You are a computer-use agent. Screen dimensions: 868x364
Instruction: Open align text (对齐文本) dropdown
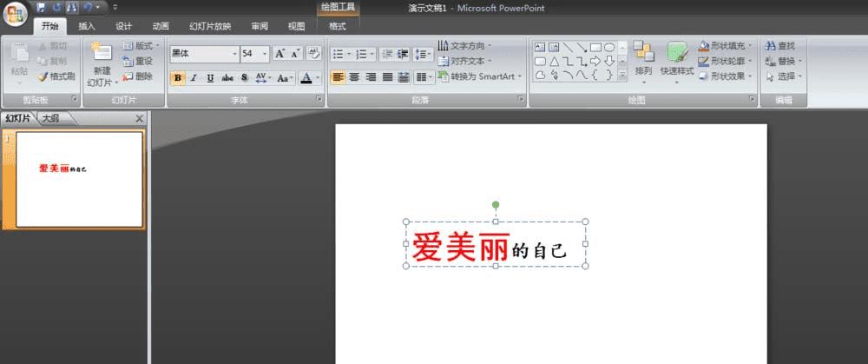coord(464,61)
